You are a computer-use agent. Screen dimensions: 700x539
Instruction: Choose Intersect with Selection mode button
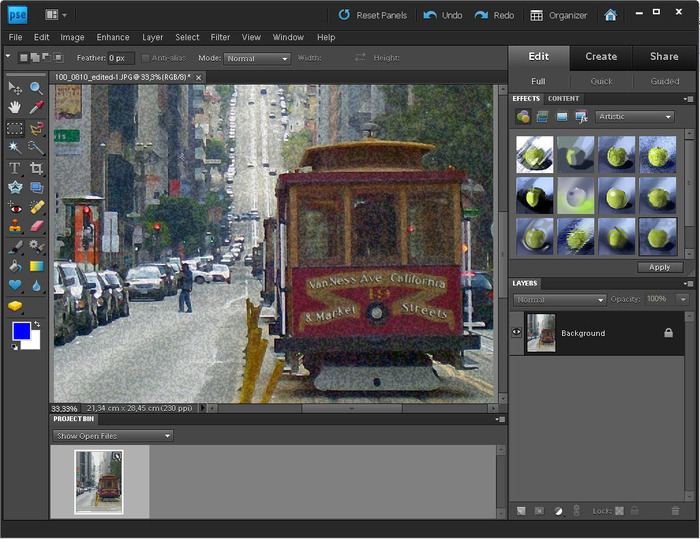(x=58, y=58)
